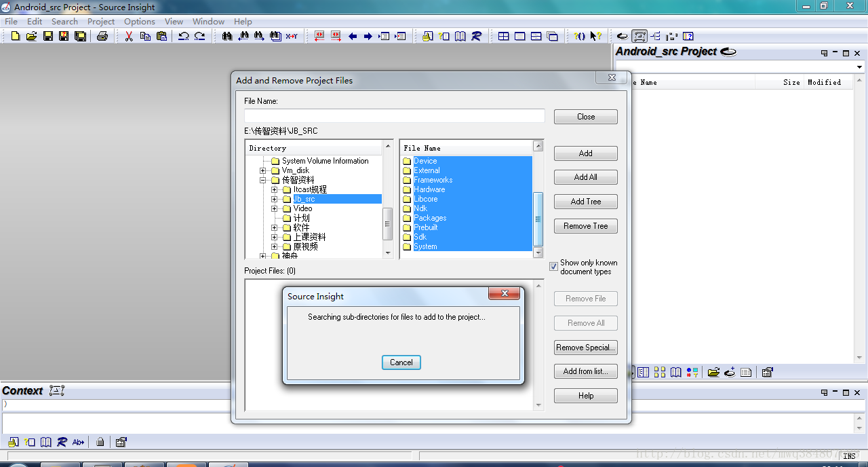
Task: Click into the File Name input field
Action: coord(395,116)
